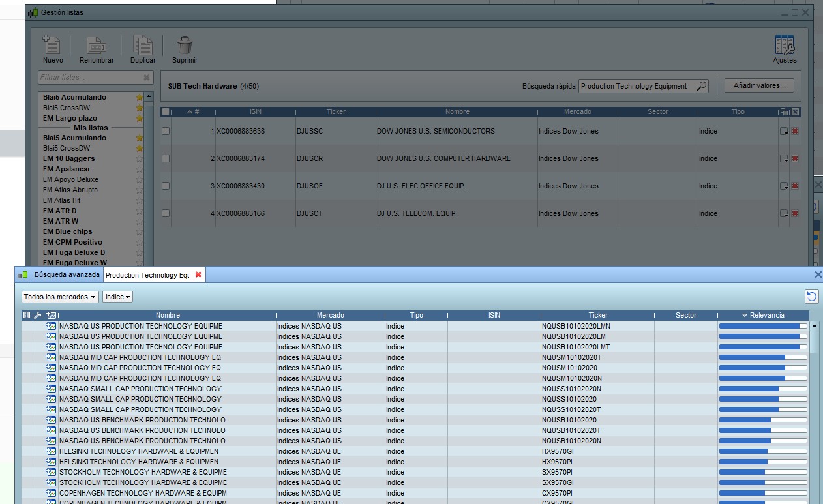The width and height of the screenshot is (823, 504).
Task: Delete DJUSOE row with red X
Action: [795, 186]
